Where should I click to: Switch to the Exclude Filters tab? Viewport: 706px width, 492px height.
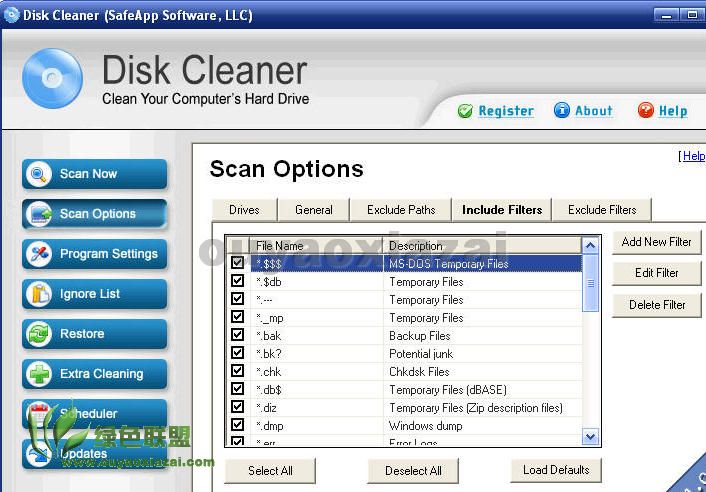tap(602, 210)
